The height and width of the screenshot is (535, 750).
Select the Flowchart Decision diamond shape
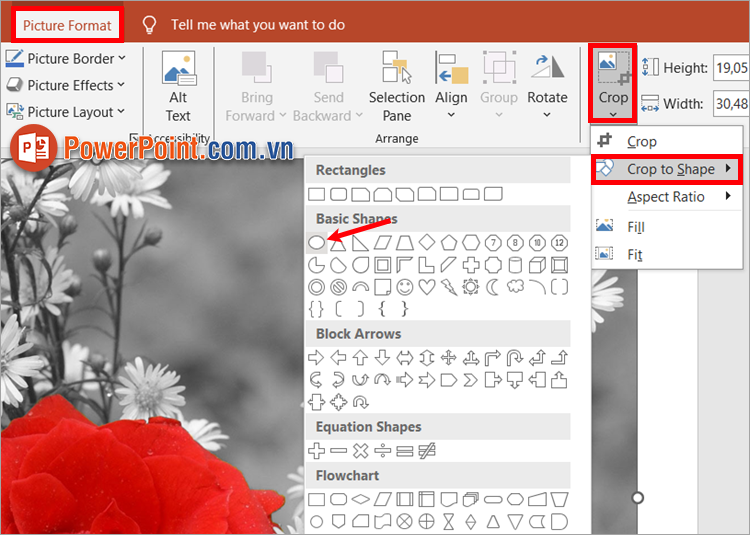[360, 500]
